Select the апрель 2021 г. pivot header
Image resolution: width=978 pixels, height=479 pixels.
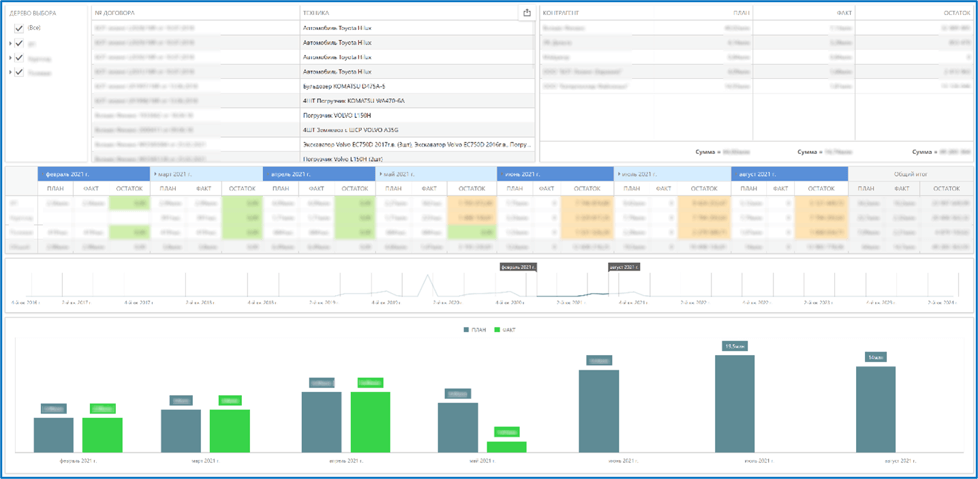[319, 174]
